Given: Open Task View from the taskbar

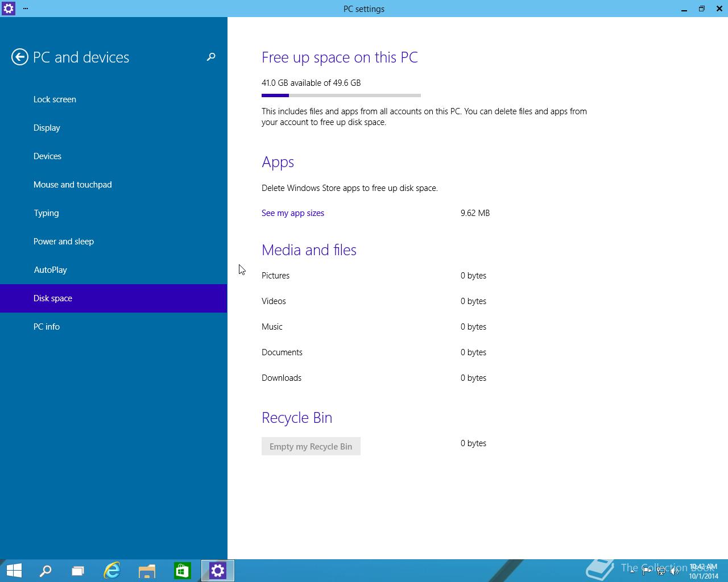Looking at the screenshot, I should 77,571.
